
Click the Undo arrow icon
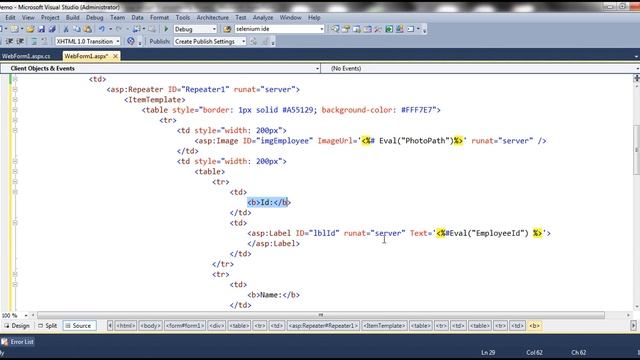[102, 29]
